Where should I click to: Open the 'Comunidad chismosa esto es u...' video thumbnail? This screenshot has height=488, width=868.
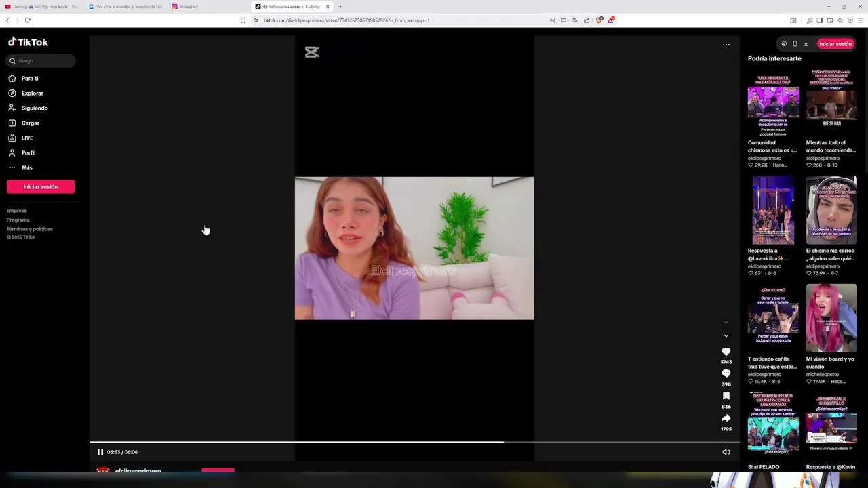(x=773, y=102)
